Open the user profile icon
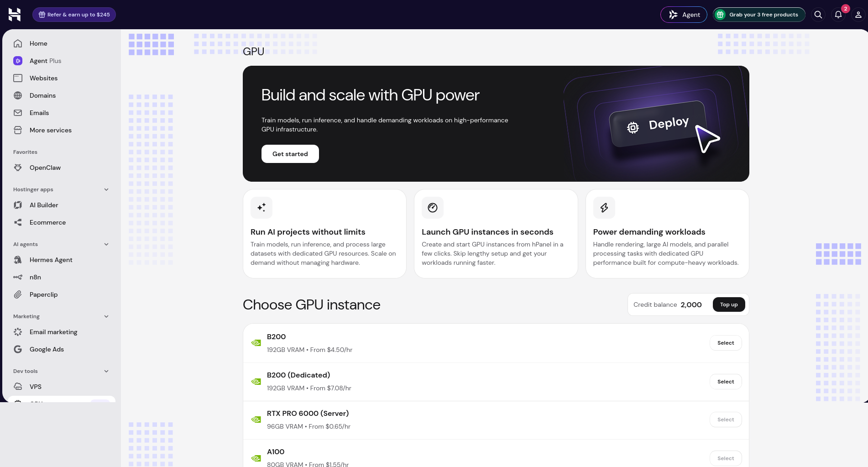The height and width of the screenshot is (467, 868). [858, 15]
